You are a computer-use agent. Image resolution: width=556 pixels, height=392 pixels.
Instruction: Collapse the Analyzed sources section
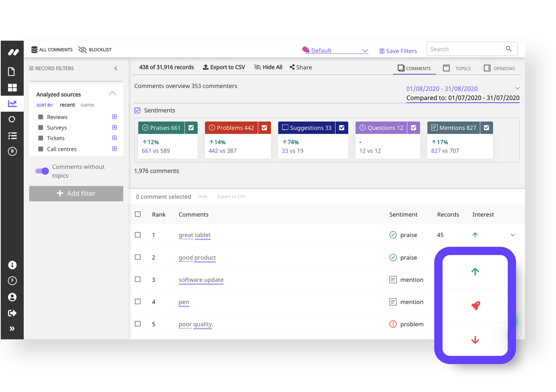pos(112,93)
